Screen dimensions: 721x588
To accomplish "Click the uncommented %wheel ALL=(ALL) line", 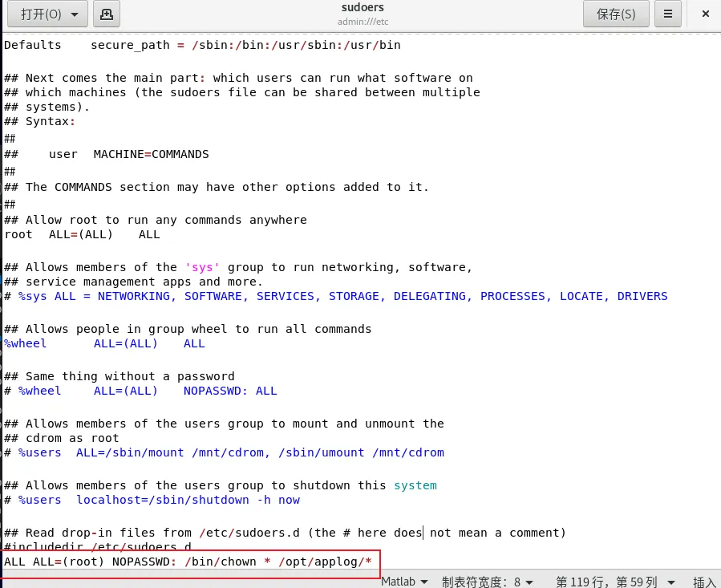I will point(104,343).
